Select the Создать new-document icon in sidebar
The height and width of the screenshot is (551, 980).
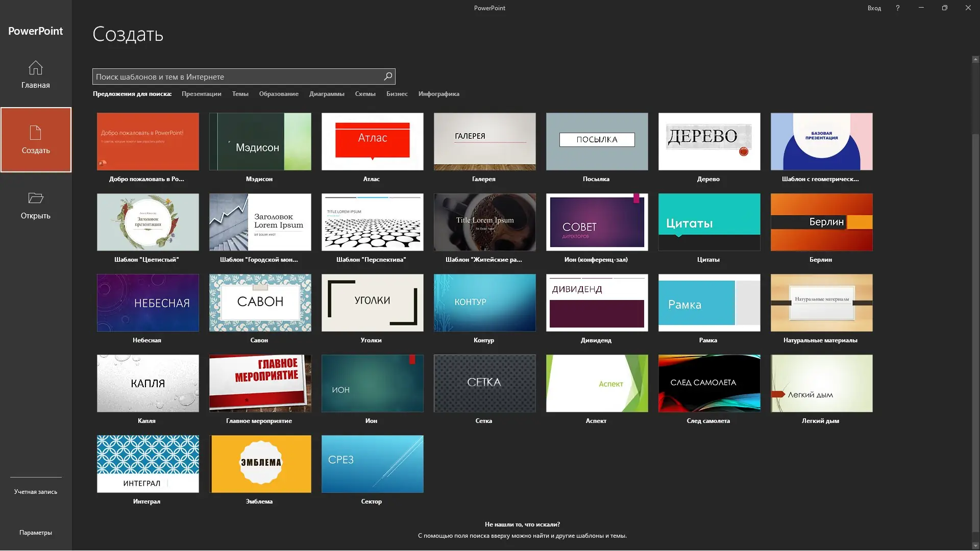[x=35, y=133]
